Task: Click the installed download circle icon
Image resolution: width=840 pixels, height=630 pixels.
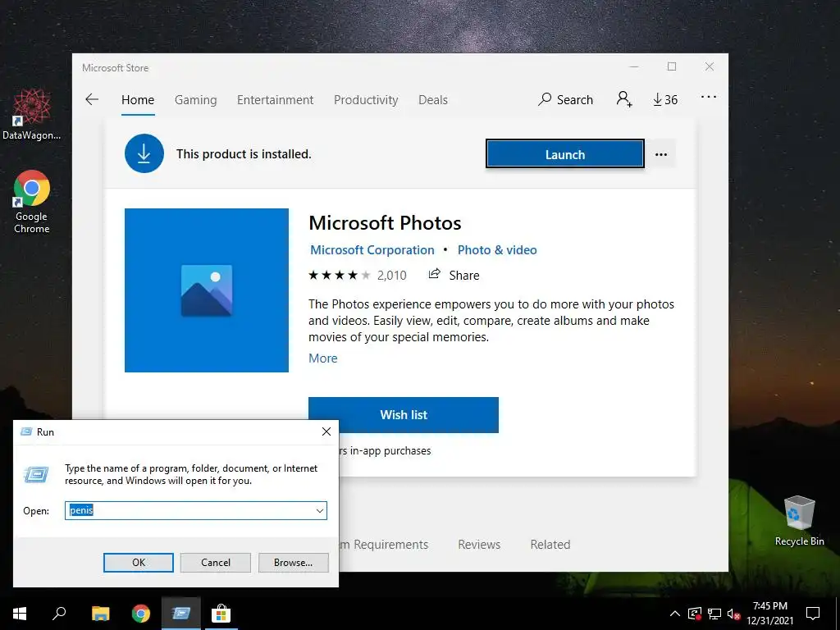Action: (144, 153)
